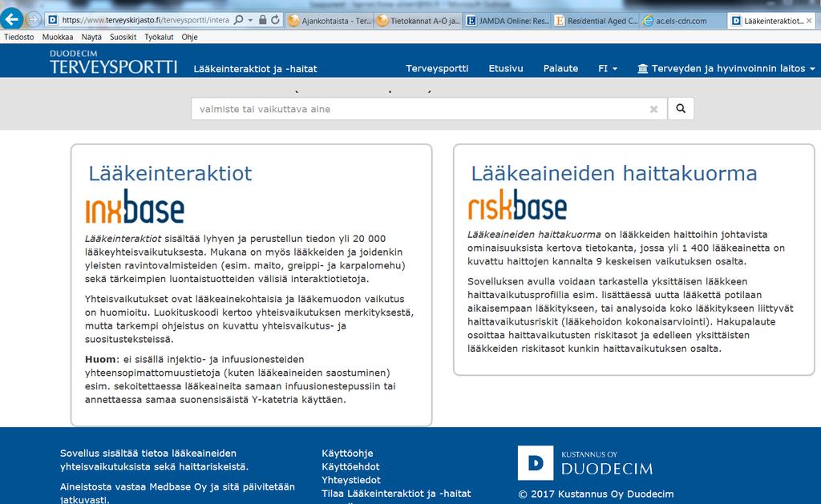Open the Palaute link

(560, 69)
